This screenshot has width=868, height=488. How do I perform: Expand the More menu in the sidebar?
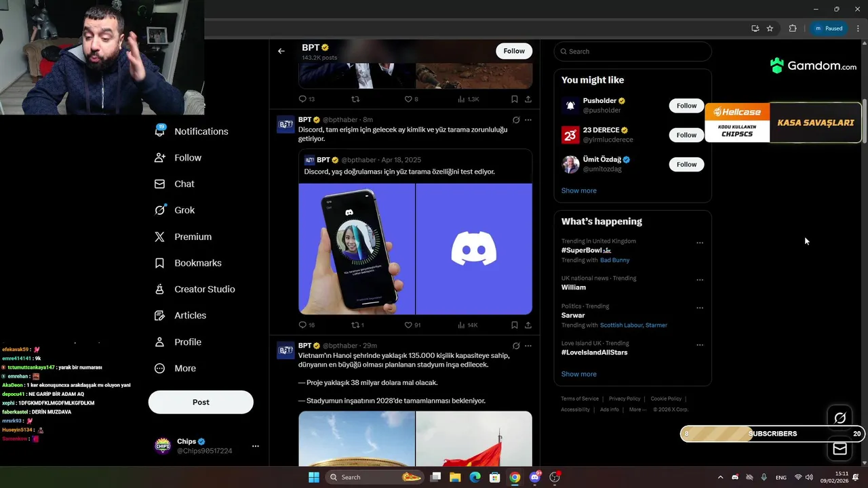(176, 369)
